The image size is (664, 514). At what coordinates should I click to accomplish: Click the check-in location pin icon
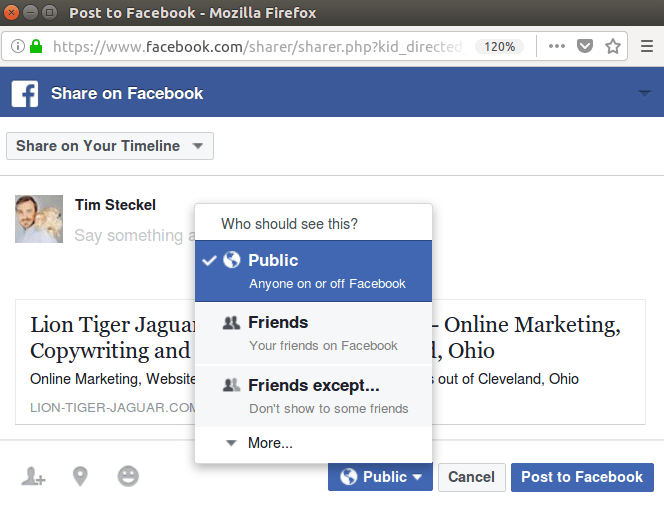tap(80, 476)
